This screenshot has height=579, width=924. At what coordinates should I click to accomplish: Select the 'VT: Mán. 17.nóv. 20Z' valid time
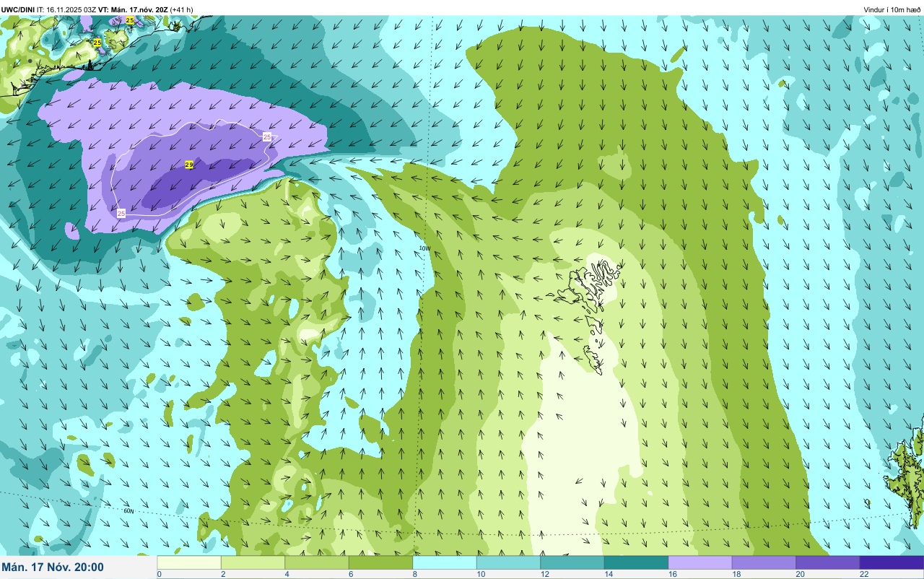tap(133, 9)
